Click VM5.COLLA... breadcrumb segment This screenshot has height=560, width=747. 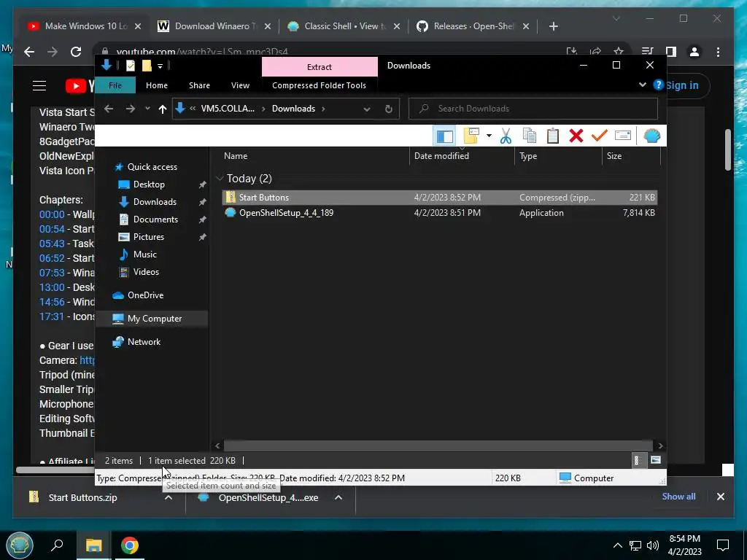pos(228,109)
